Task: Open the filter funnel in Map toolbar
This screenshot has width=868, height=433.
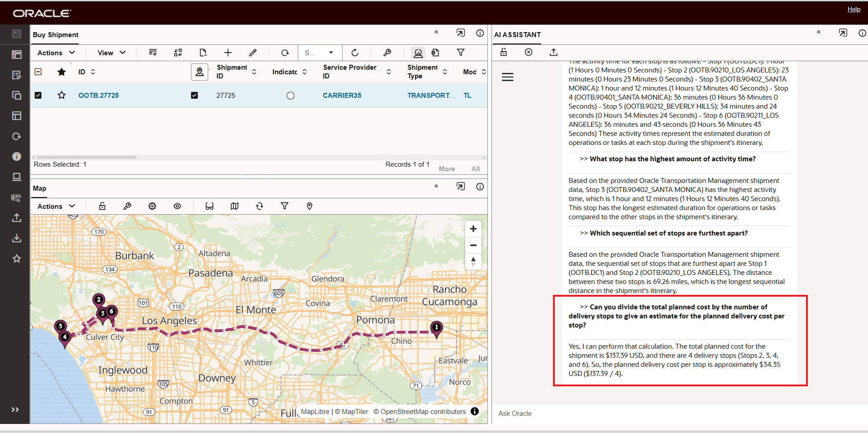Action: pyautogui.click(x=285, y=206)
